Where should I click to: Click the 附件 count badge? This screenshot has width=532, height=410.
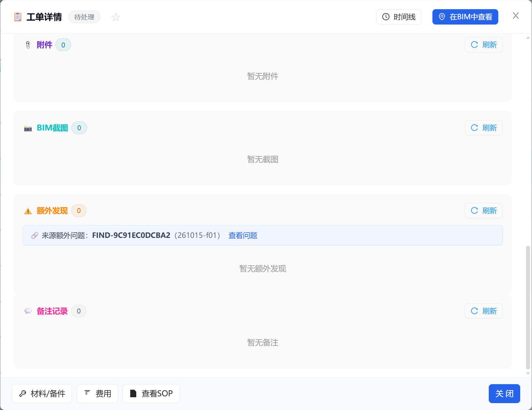pos(63,45)
